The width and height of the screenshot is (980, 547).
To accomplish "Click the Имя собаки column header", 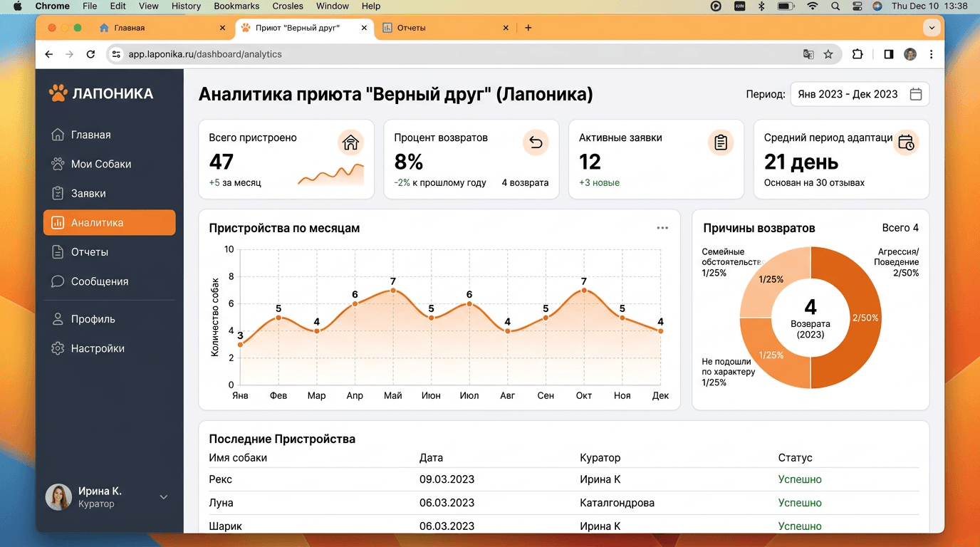I will point(238,458).
